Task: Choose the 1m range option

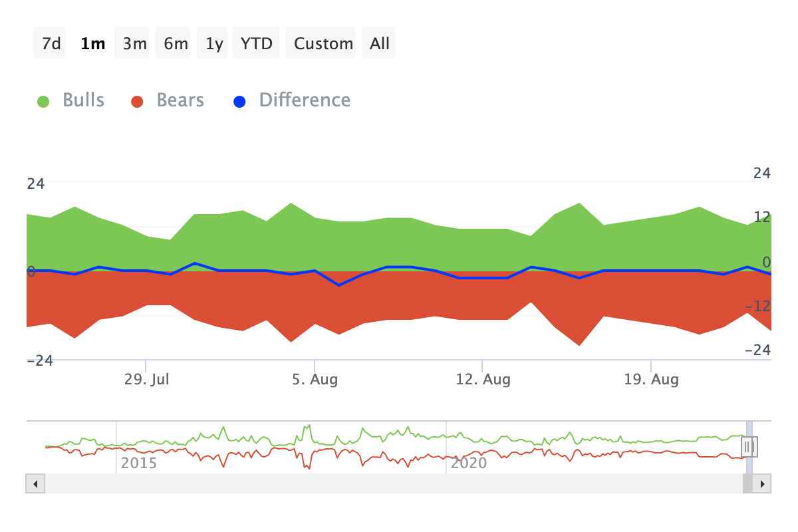Action: click(92, 44)
